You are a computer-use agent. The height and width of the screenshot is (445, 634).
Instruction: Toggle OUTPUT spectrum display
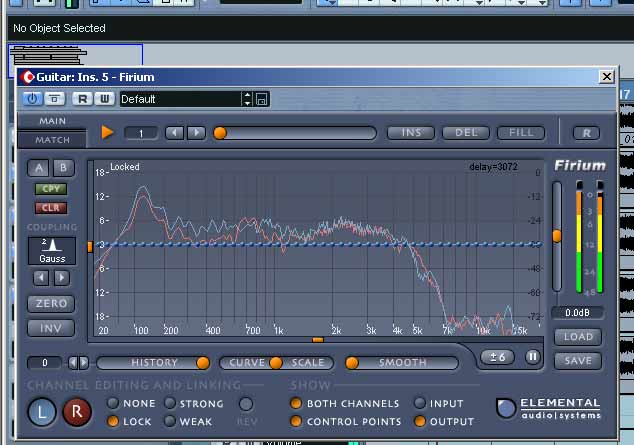[x=420, y=421]
